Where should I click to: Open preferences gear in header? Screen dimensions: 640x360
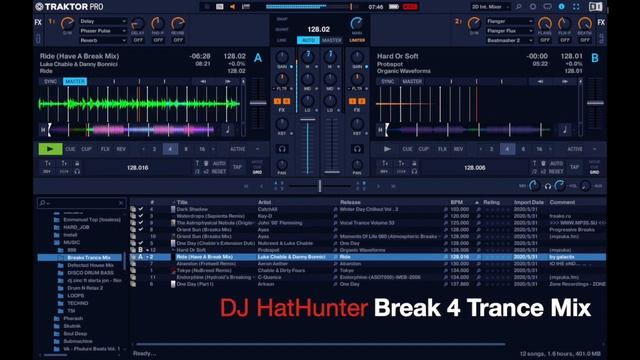click(533, 7)
